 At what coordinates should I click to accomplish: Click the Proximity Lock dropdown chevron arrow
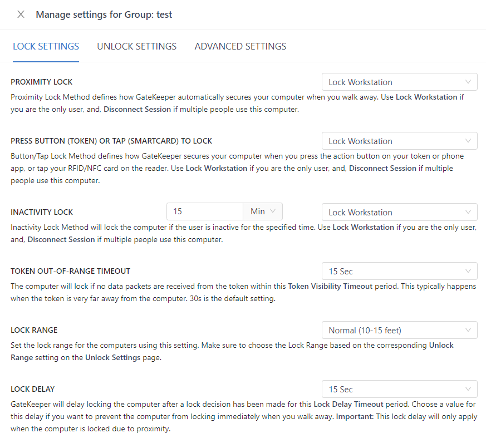[468, 82]
